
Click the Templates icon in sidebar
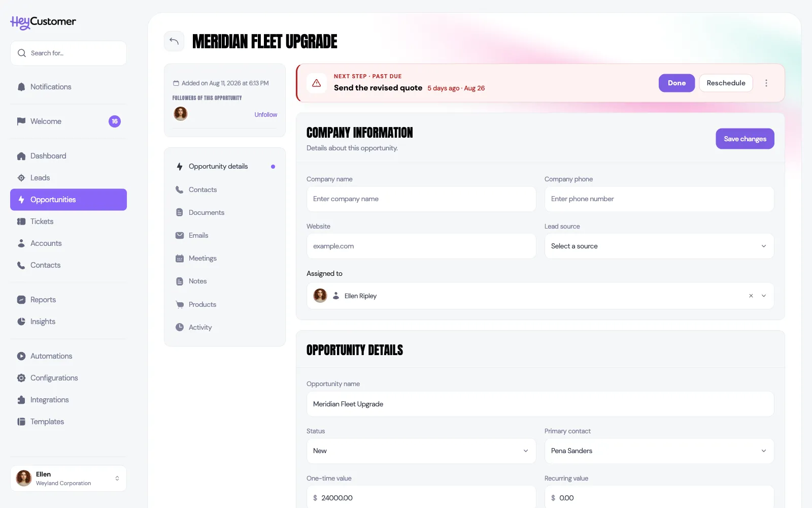tap(21, 422)
